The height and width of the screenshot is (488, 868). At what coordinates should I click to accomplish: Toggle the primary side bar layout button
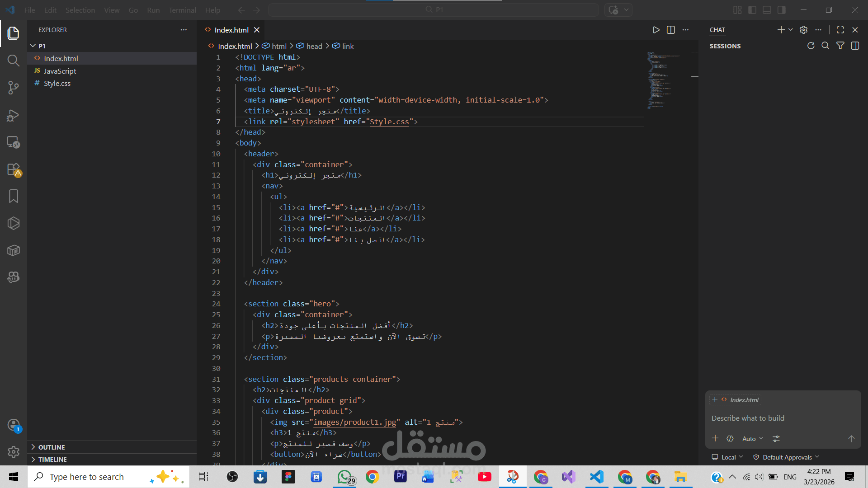[x=752, y=10]
